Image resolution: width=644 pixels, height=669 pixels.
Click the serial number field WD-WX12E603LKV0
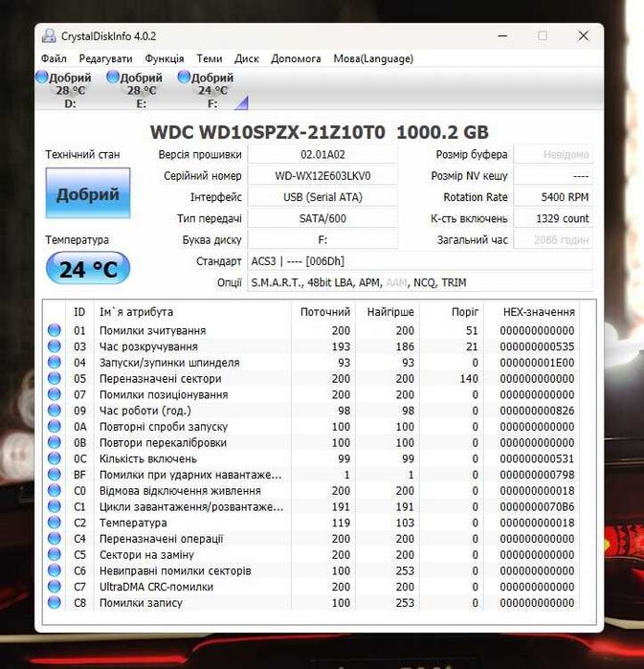click(x=322, y=176)
